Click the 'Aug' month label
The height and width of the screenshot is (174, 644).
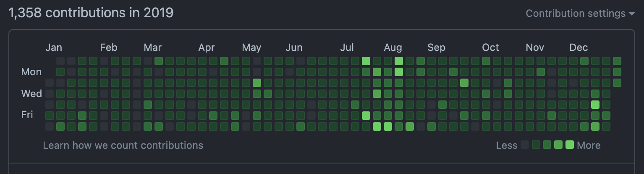pyautogui.click(x=393, y=47)
